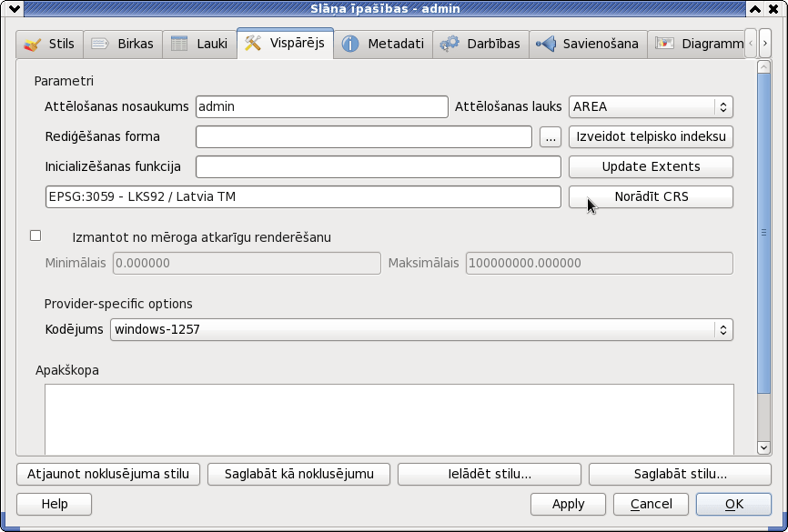Click the Help button
Viewport: 788px width, 532px height.
coord(55,505)
